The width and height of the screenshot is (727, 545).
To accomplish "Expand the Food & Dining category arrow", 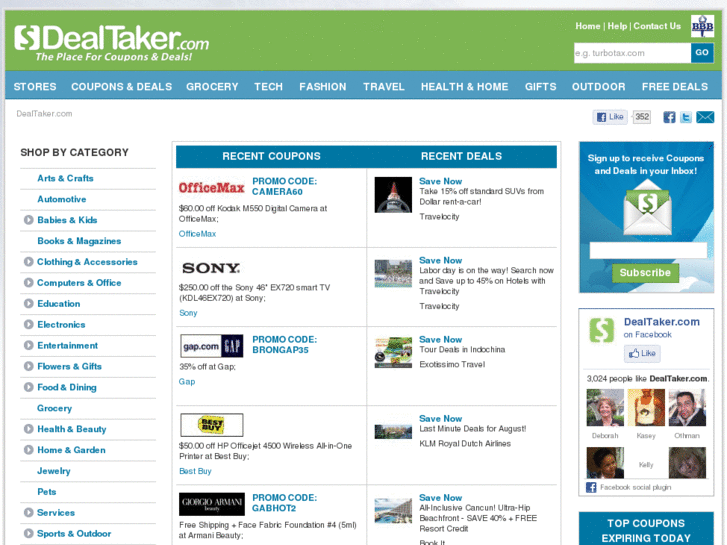I will point(29,387).
